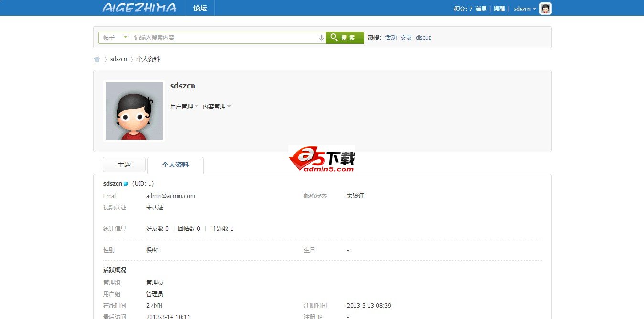The height and width of the screenshot is (319, 644).
Task: Open sdszcn in the breadcrumb
Action: click(118, 59)
